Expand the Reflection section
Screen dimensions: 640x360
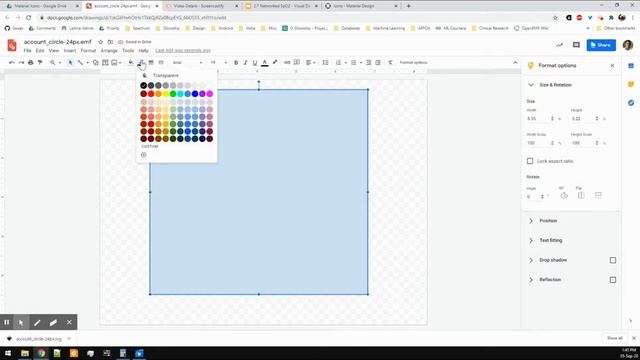[x=531, y=280]
